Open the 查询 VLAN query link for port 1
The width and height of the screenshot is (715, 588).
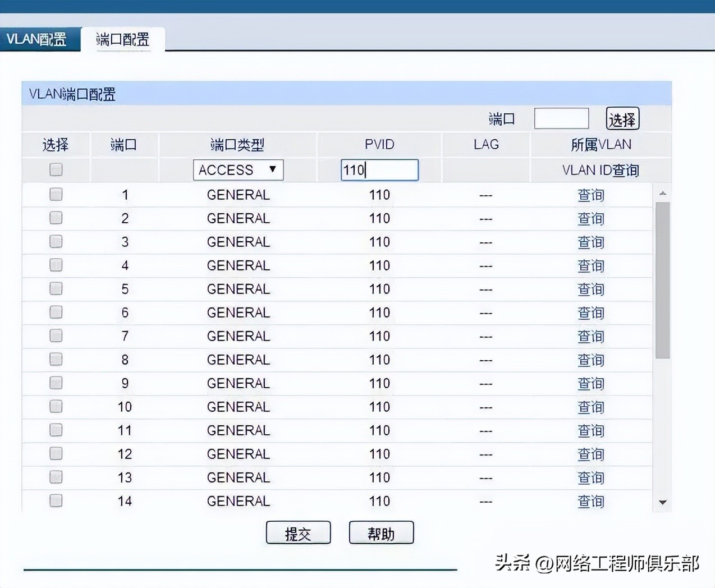591,195
